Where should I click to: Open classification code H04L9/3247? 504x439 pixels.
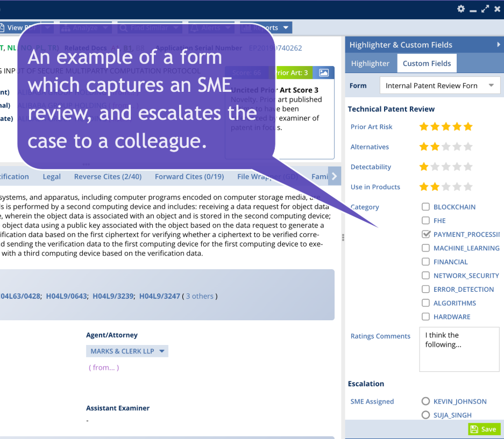coord(160,296)
